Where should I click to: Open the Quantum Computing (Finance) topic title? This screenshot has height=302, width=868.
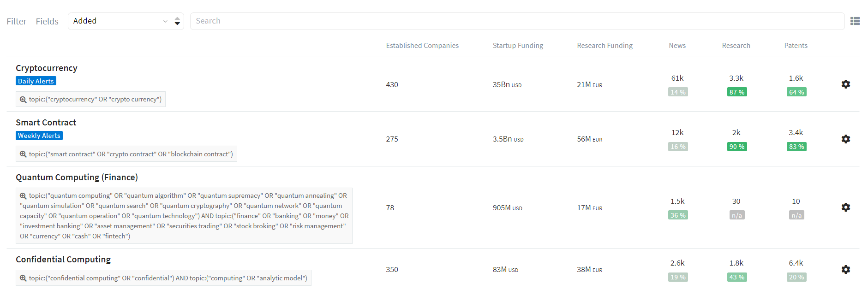point(77,178)
